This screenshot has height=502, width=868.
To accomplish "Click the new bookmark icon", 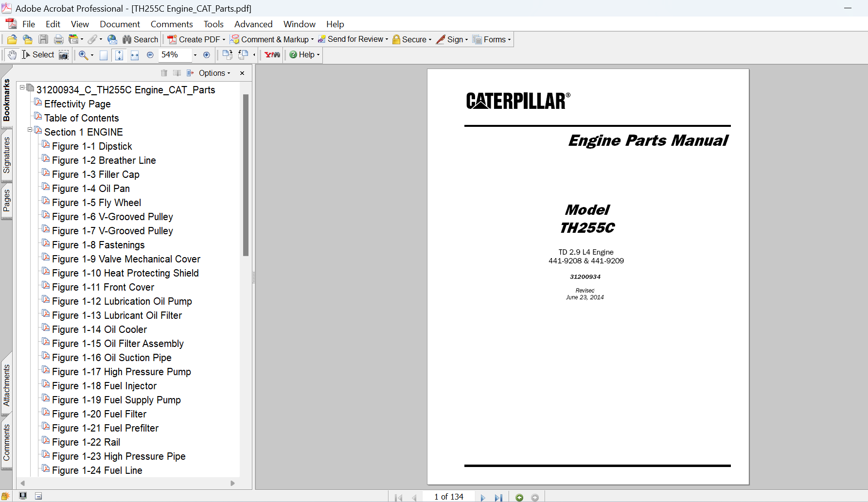I will [x=177, y=73].
